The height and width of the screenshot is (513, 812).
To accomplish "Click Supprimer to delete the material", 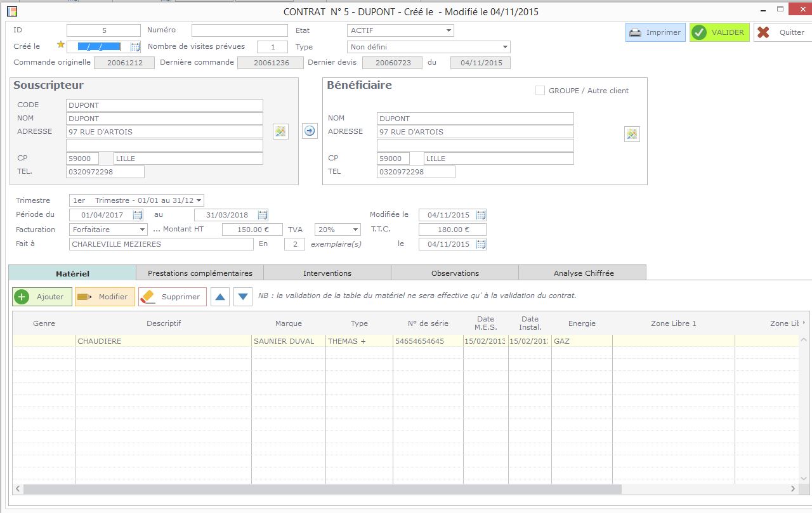I will point(173,297).
